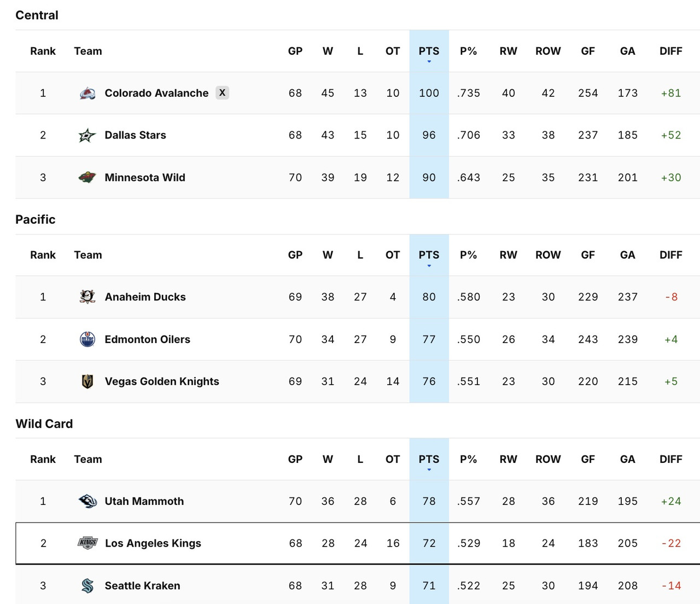700x604 pixels.
Task: Sort the Pacific division by the W column
Action: 328,255
